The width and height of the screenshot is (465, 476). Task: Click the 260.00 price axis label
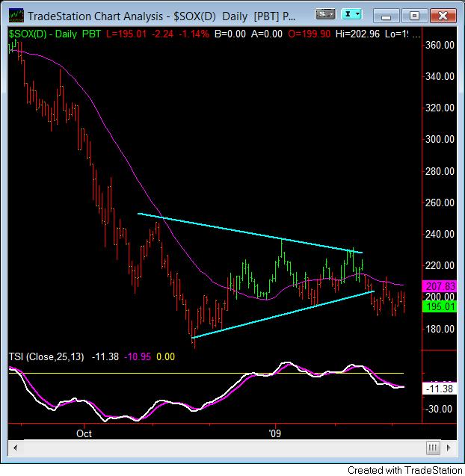pos(440,203)
